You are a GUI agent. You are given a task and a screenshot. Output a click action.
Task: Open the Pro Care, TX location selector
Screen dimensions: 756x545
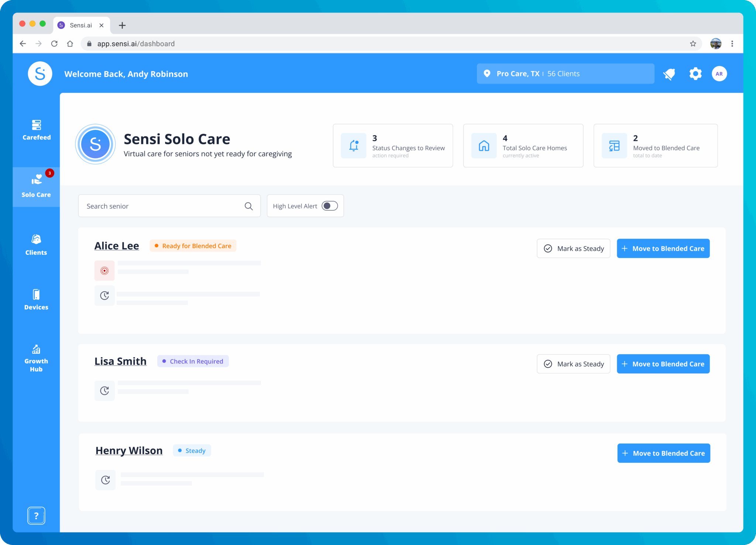565,73
